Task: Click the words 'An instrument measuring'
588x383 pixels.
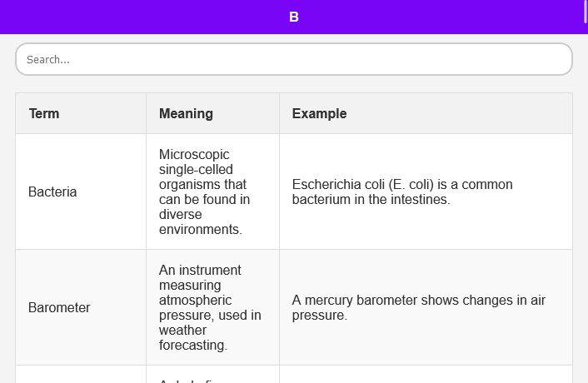Action: tap(200, 277)
